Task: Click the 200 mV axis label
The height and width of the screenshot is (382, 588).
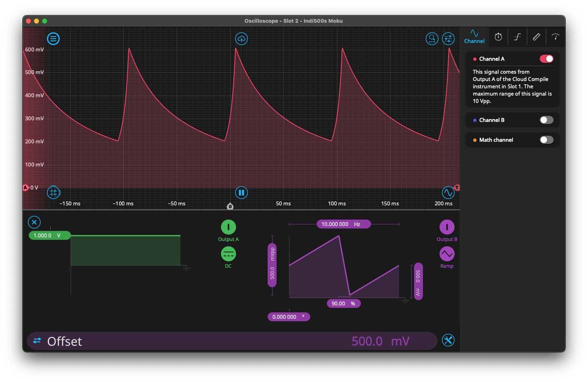Action: [x=34, y=141]
